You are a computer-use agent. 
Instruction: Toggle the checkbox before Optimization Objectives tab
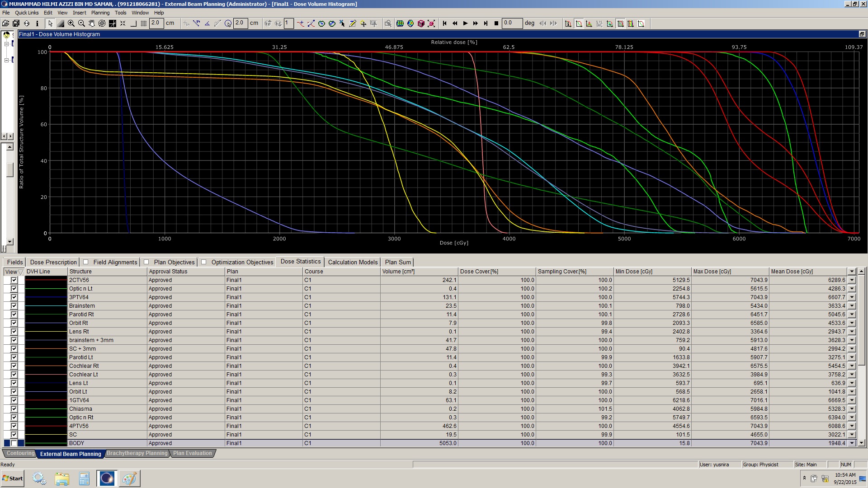coord(203,262)
